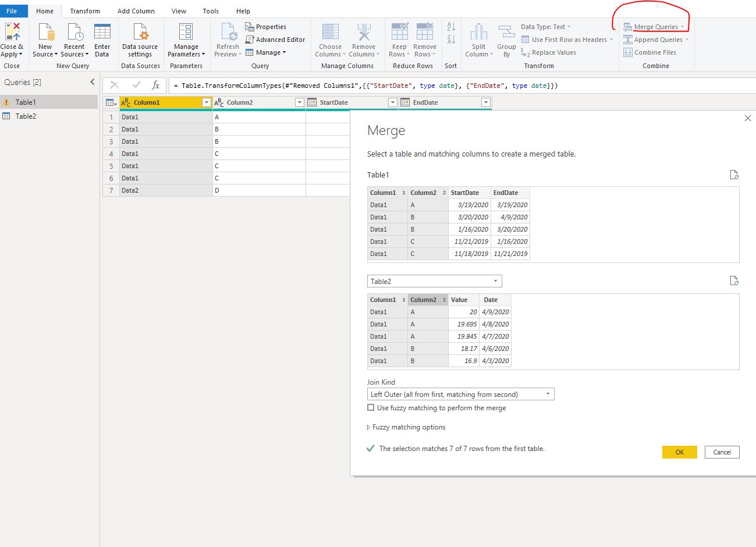
Task: Select Table1 in the Queries pane
Action: (49, 102)
